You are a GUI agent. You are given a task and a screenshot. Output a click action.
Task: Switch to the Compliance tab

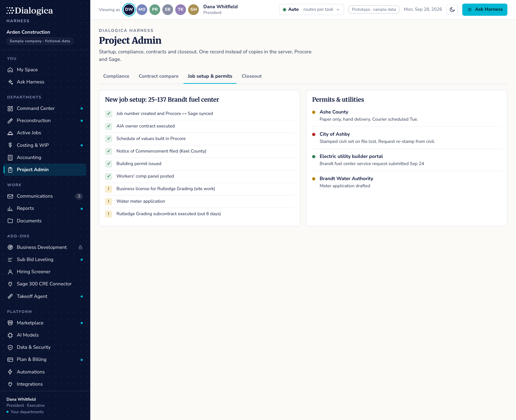(x=116, y=76)
